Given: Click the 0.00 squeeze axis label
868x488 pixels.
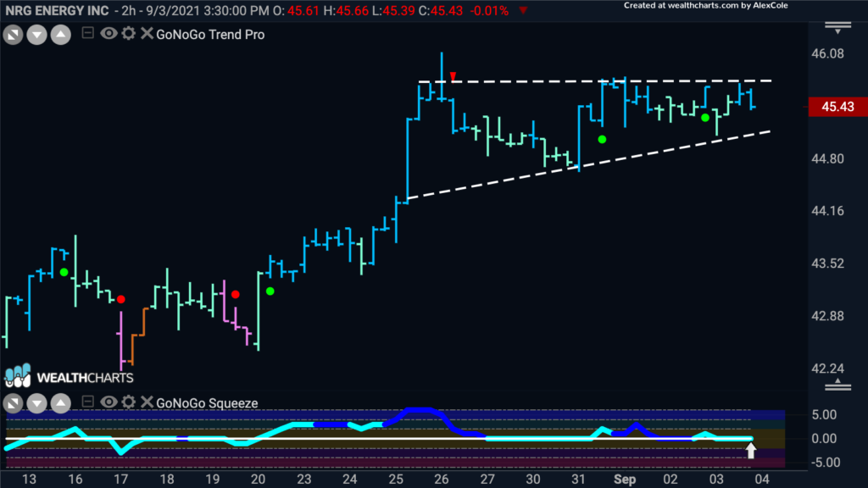Looking at the screenshot, I should [x=824, y=439].
